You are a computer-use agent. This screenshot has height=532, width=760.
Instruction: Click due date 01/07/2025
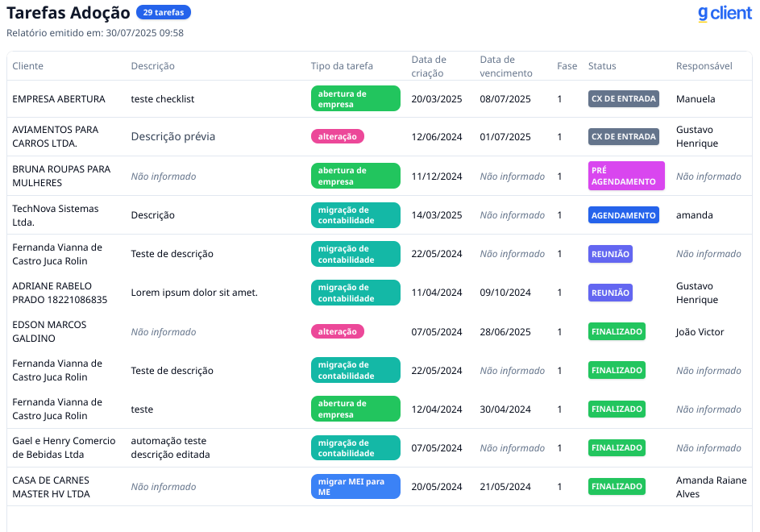point(505,137)
